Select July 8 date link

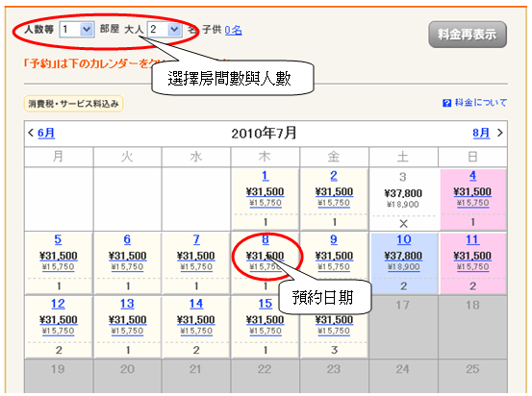(266, 239)
